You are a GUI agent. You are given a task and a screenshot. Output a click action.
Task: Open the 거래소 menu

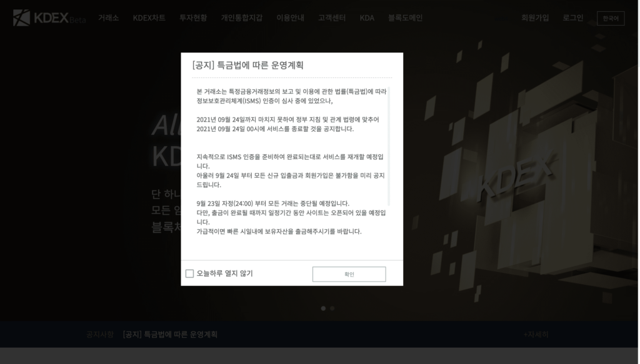click(x=109, y=18)
